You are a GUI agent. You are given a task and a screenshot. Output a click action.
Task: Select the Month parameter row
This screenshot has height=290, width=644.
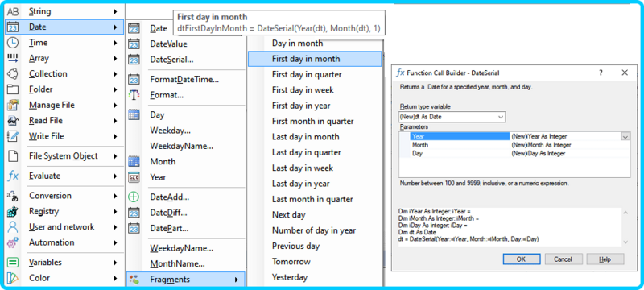coord(514,145)
